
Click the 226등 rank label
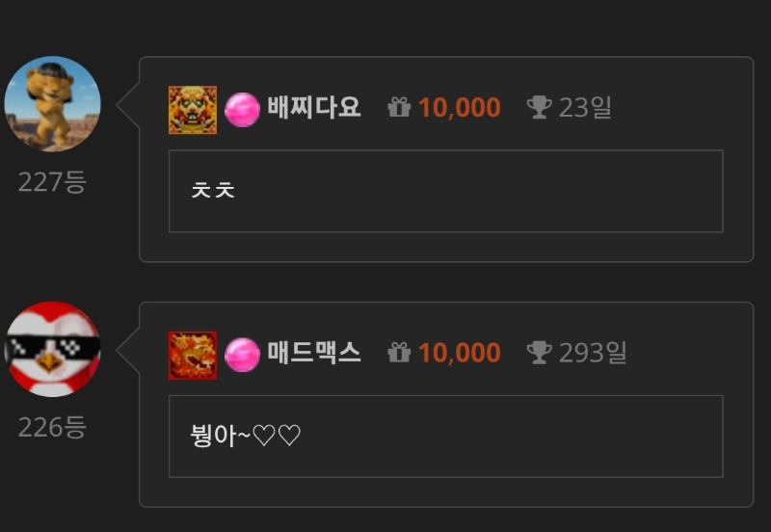click(x=52, y=427)
